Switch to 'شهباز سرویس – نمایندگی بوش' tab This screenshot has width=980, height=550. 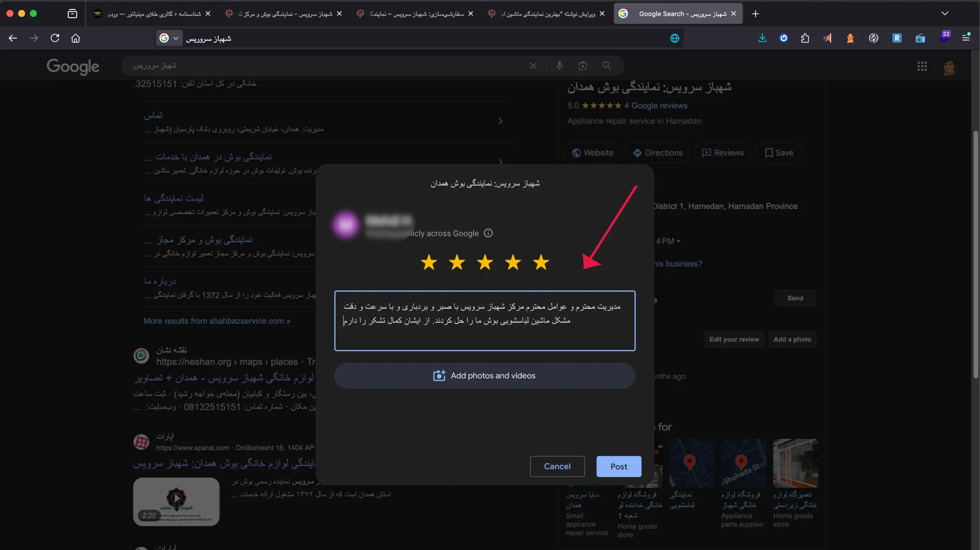pyautogui.click(x=284, y=14)
